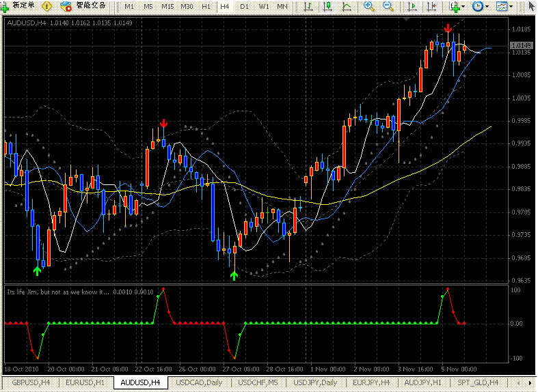Viewport: 538px width, 392px height.
Task: Click the 27 Oct 08:00 date label
Action: pos(241,369)
